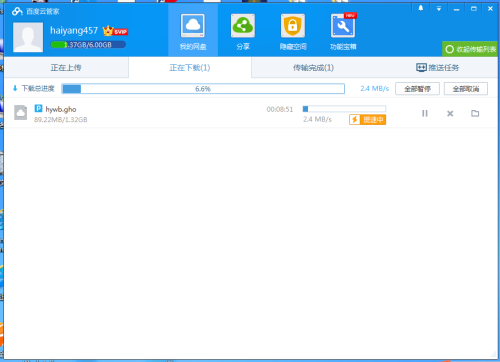
Task: Switch to 正在上传 tab
Action: click(x=66, y=68)
